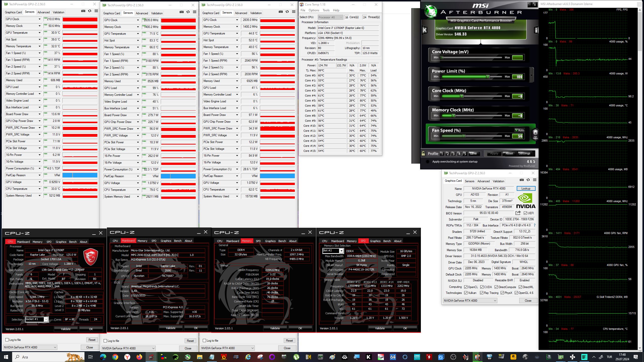The image size is (644, 362).
Task: Switch to Validation tab in third GPU-Z window
Action: coord(256,13)
